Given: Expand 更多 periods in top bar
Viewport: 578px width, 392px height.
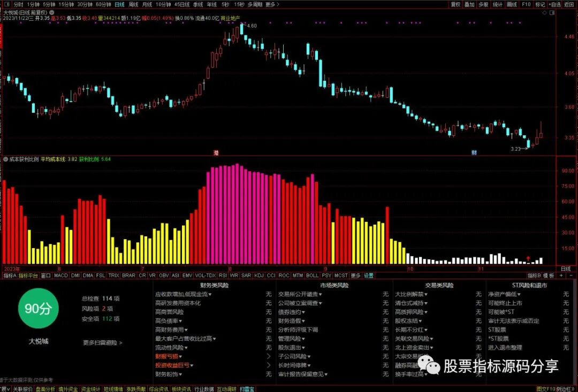Looking at the screenshot, I should 272,4.
